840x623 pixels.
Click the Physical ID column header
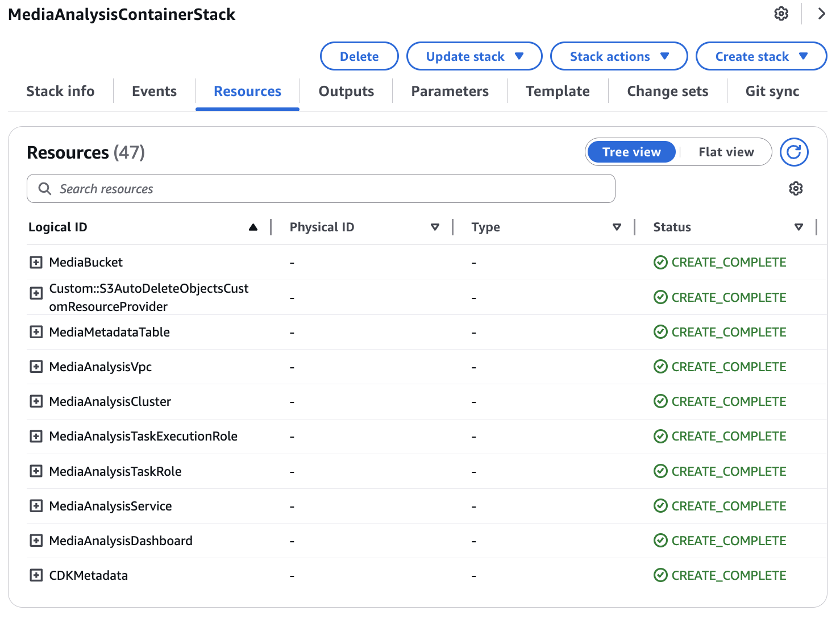(322, 227)
